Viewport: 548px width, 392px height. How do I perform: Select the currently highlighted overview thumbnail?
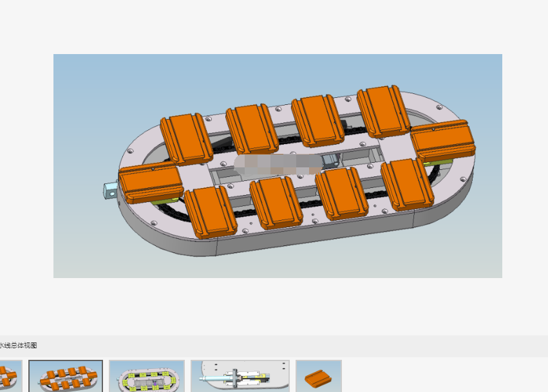pyautogui.click(x=66, y=377)
